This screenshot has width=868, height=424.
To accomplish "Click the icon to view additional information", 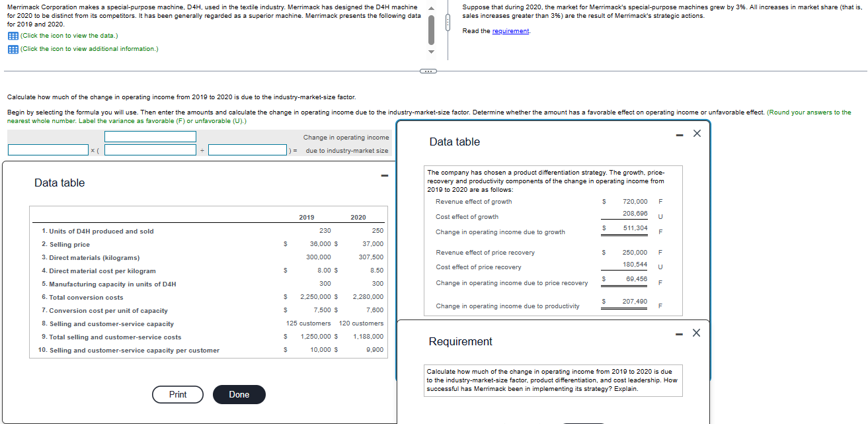I will 13,49.
